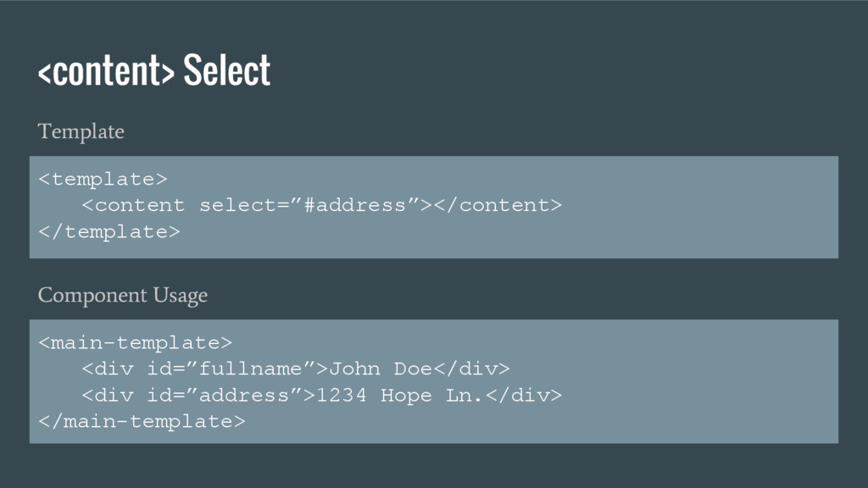Click the '<content> Select' slide title
This screenshot has height=488, width=868.
tap(154, 70)
